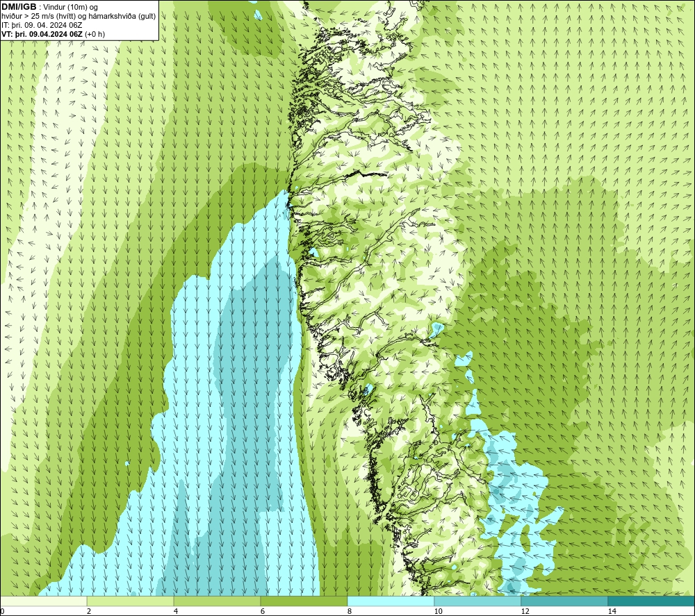
Task: Click the scale label '0'
Action: tap(2, 612)
